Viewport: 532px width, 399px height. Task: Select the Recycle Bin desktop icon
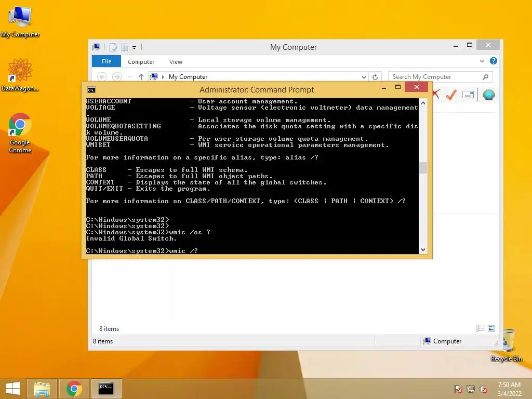tap(506, 345)
